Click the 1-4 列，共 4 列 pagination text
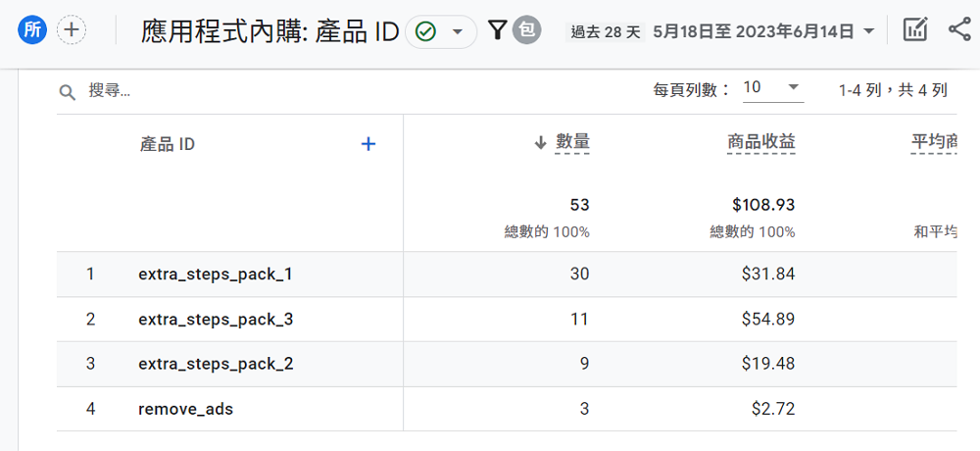This screenshot has width=980, height=451. point(893,91)
